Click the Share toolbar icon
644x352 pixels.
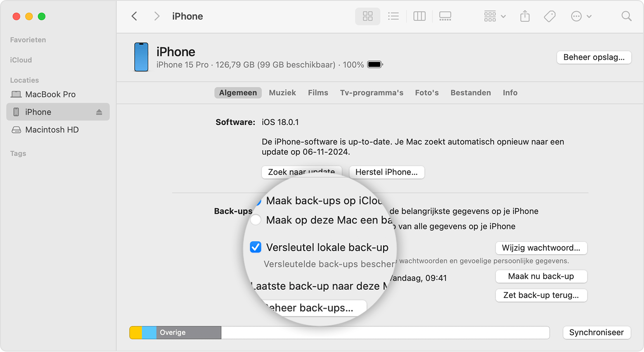click(525, 16)
